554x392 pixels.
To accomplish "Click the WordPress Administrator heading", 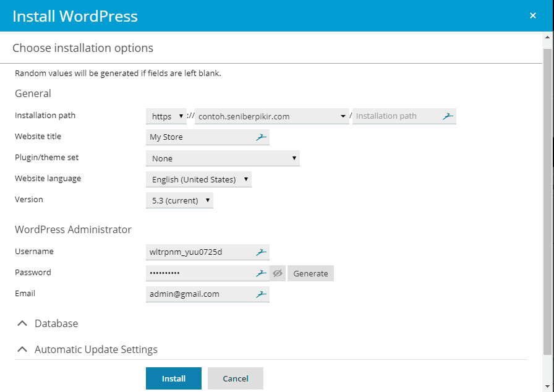I will pyautogui.click(x=73, y=229).
